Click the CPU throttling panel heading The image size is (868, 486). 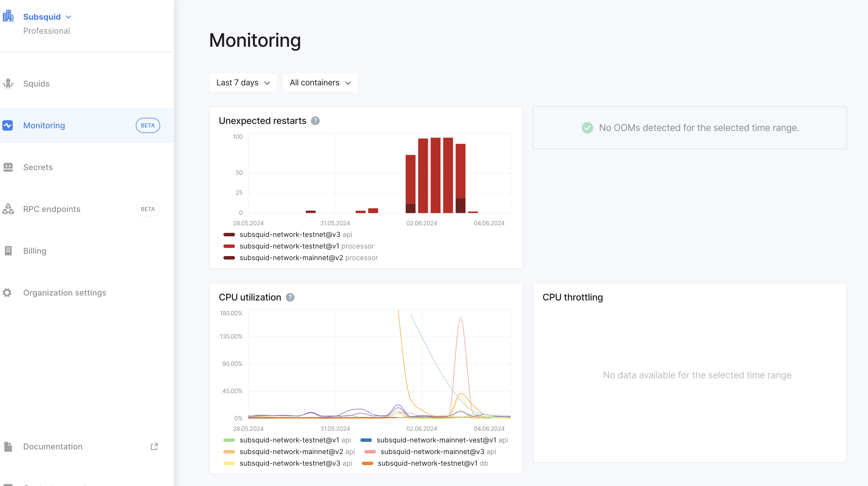click(572, 298)
